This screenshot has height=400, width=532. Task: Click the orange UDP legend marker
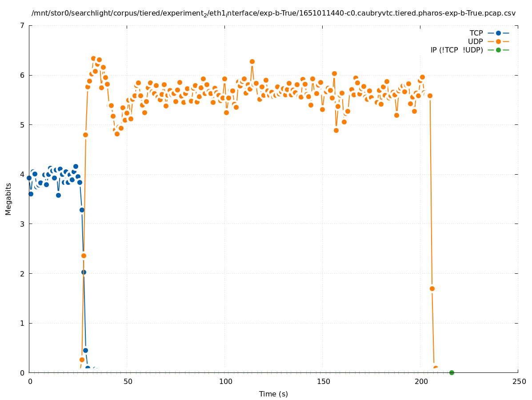498,41
